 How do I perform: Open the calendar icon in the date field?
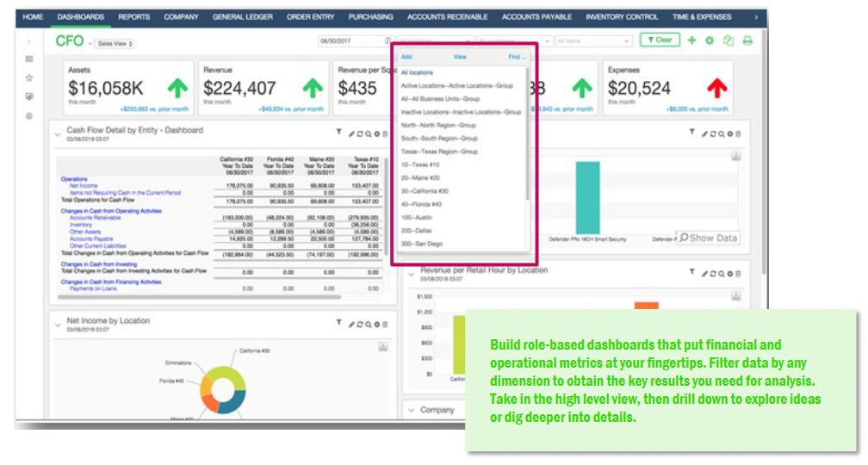[x=387, y=41]
